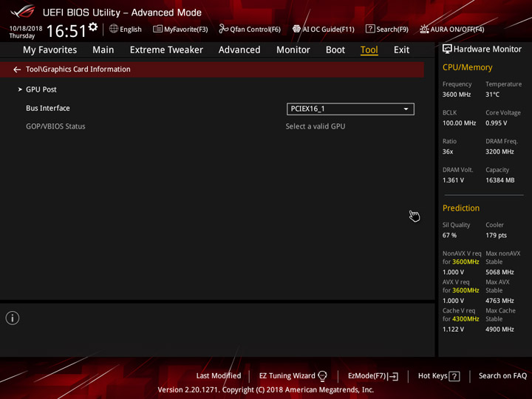Click MyFavorite(F3) label

point(186,29)
